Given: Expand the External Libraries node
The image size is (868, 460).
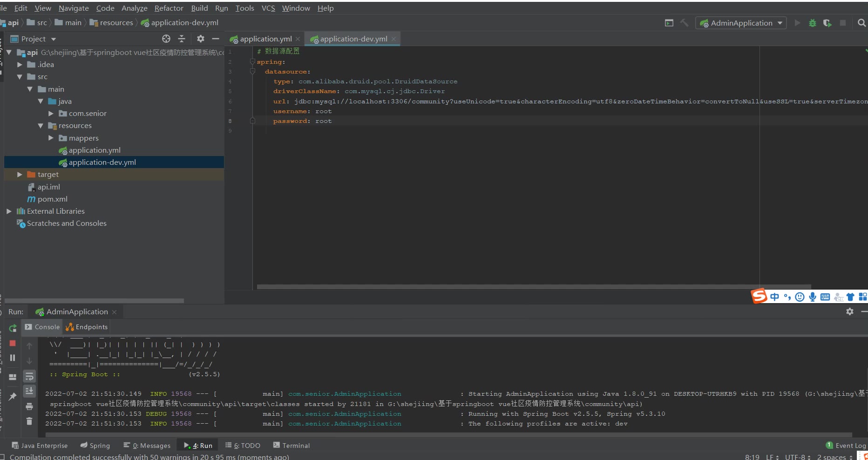Looking at the screenshot, I should point(9,211).
